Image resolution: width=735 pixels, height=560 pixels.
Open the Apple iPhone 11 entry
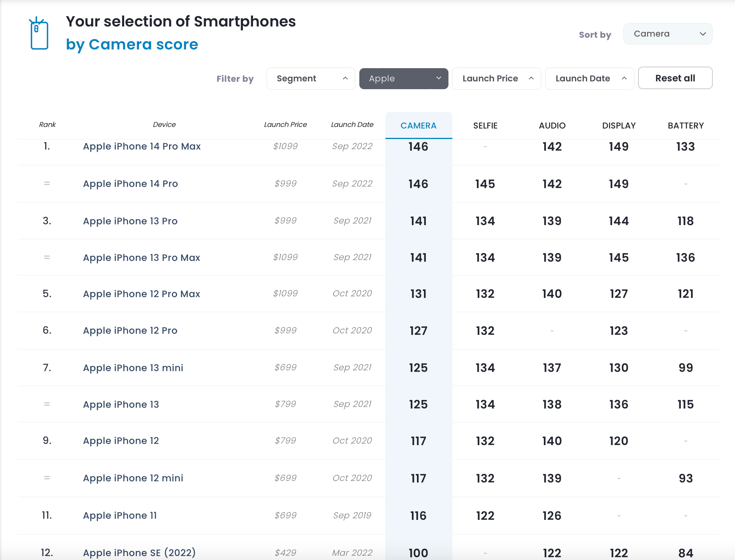[120, 516]
